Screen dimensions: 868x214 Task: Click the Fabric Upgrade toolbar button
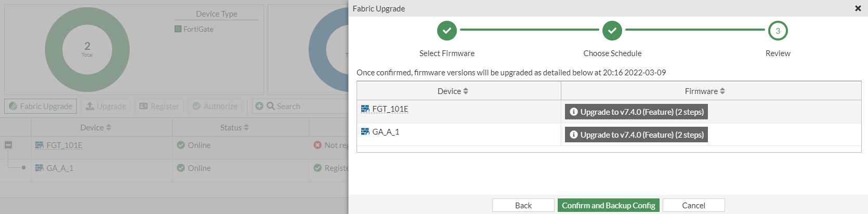click(x=41, y=106)
